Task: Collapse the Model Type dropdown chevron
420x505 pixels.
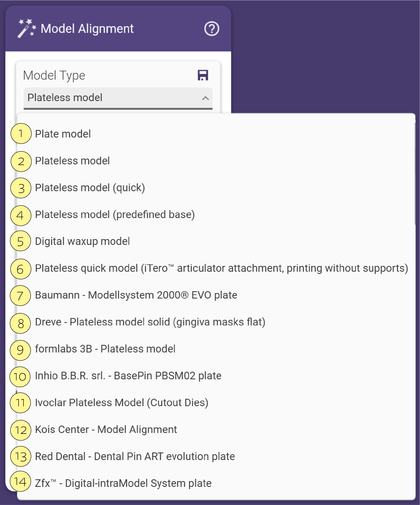Action: 205,98
